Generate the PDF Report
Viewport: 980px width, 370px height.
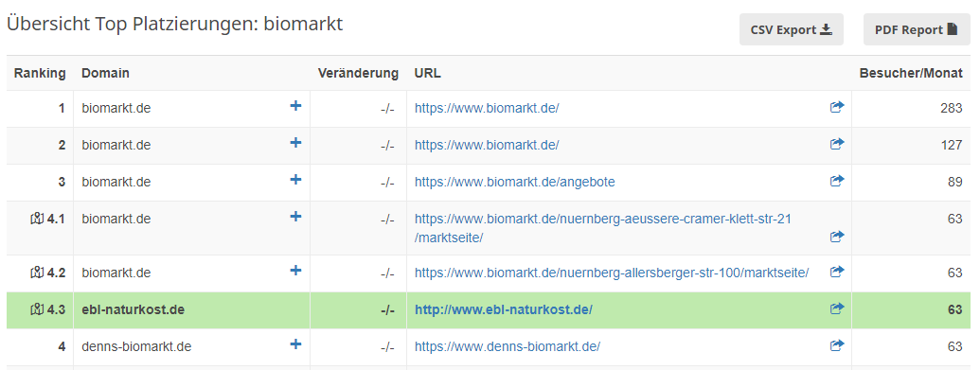[x=917, y=29]
